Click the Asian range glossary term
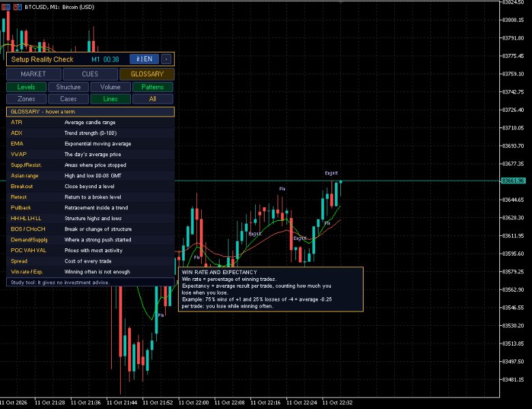This screenshot has width=532, height=409. click(x=25, y=176)
